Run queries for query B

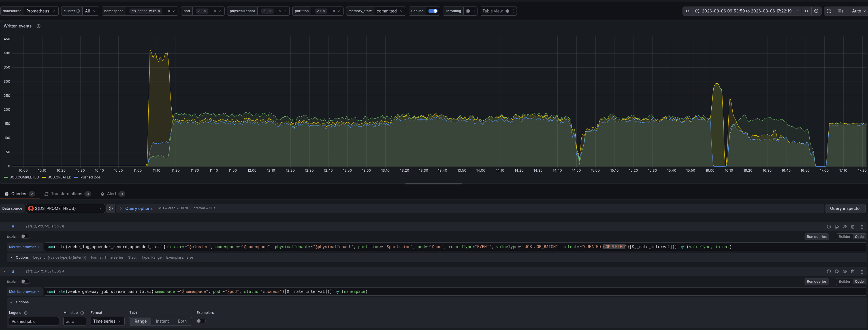[816, 282]
